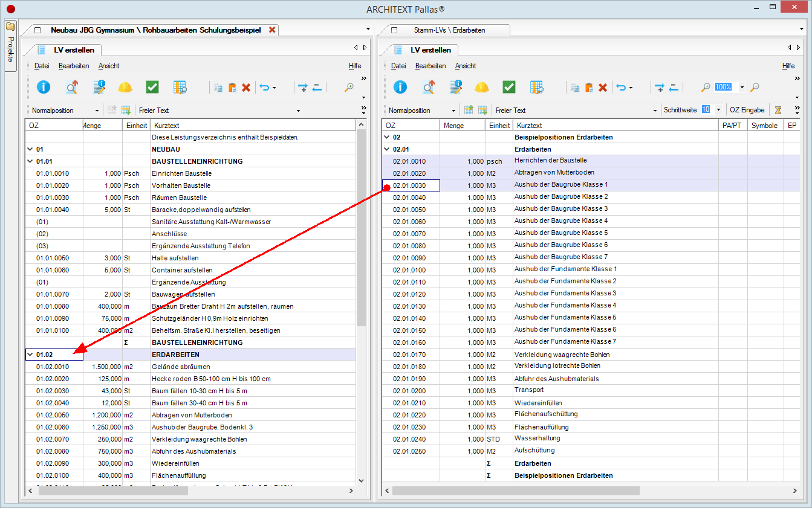This screenshot has width=812, height=508.
Task: Click the remove-row minus arrow icon in the right pane
Action: pyautogui.click(x=674, y=88)
